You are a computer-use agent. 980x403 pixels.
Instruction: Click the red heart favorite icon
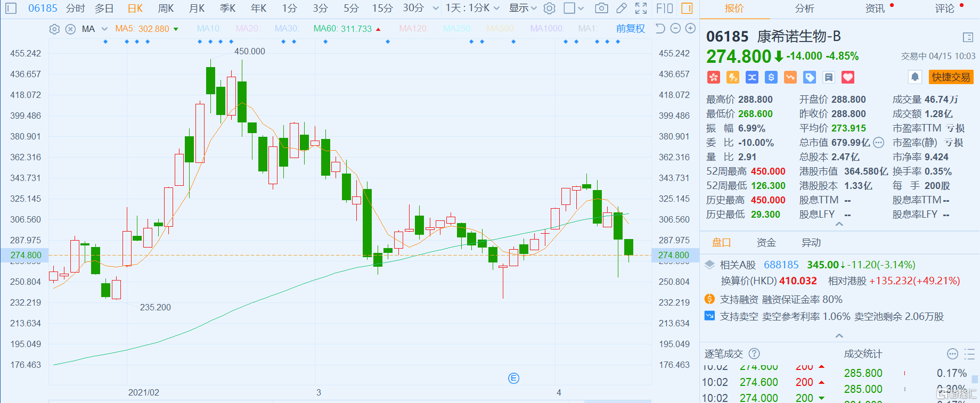pos(848,78)
